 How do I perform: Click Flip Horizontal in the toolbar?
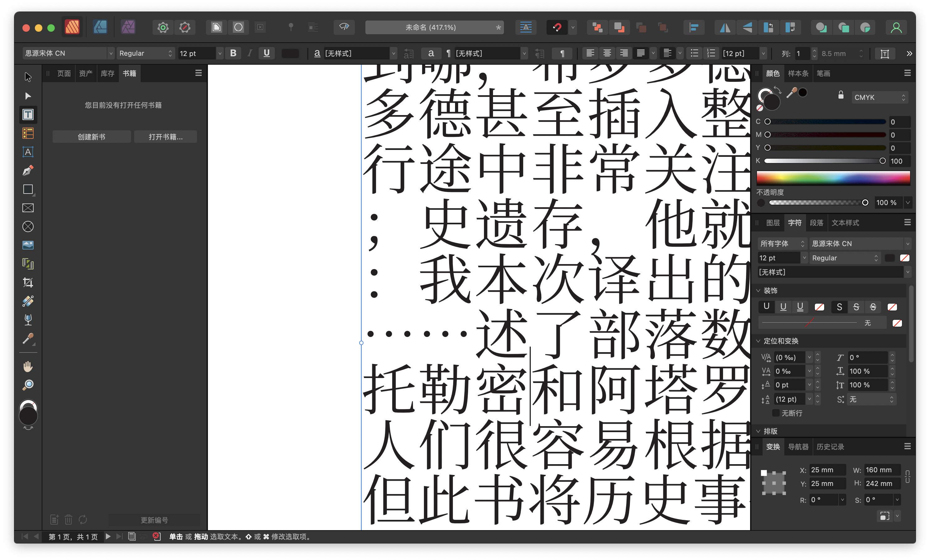click(x=725, y=27)
